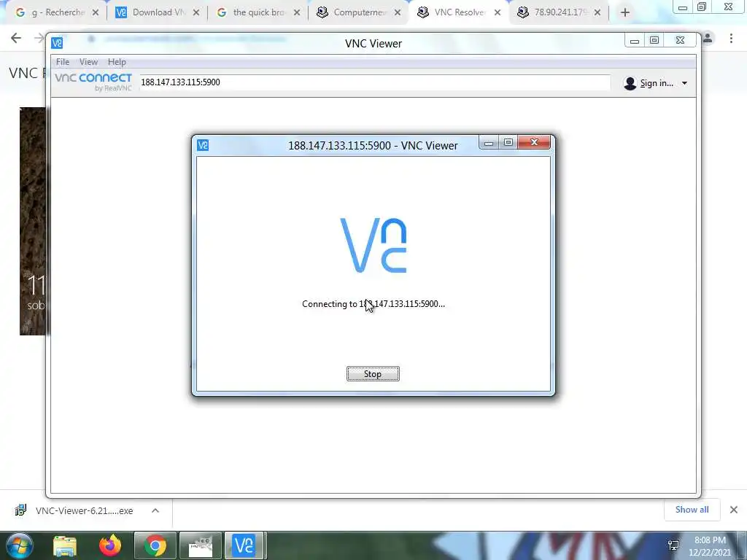Maximize the 188.147.133.115:5900 connection dialog
This screenshot has width=747, height=560.
coord(508,142)
